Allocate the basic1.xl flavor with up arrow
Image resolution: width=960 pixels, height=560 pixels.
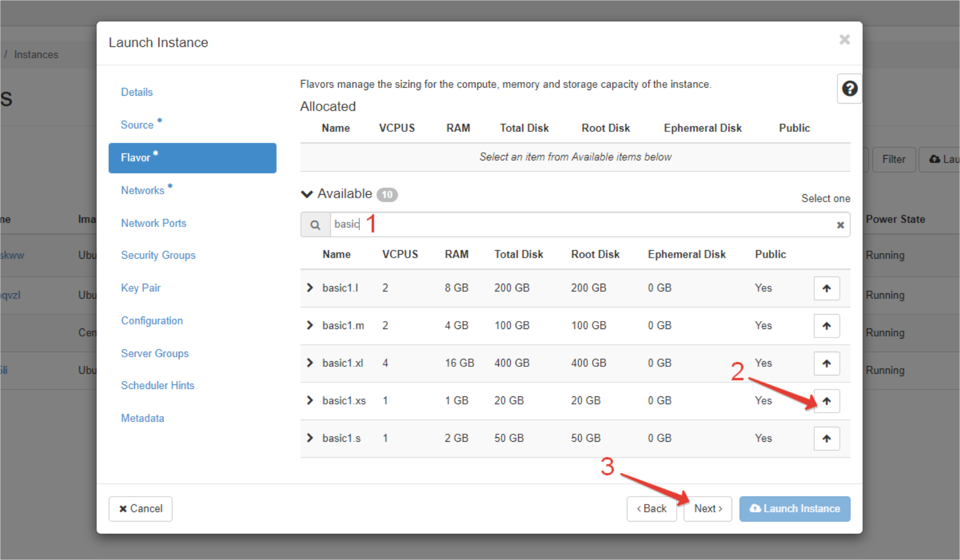(826, 364)
